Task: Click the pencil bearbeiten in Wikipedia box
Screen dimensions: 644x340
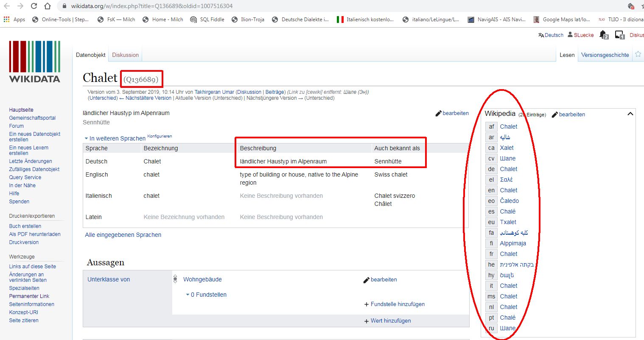Action: (x=568, y=115)
